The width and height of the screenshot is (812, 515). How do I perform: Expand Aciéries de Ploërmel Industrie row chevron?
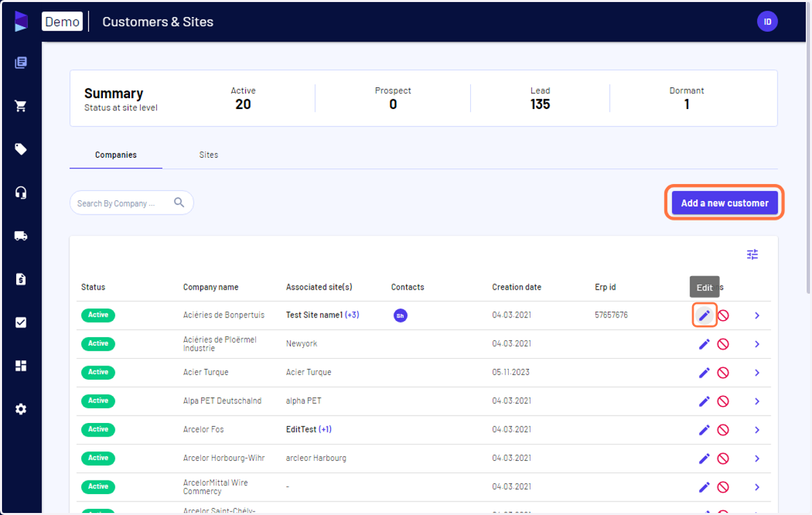point(757,344)
